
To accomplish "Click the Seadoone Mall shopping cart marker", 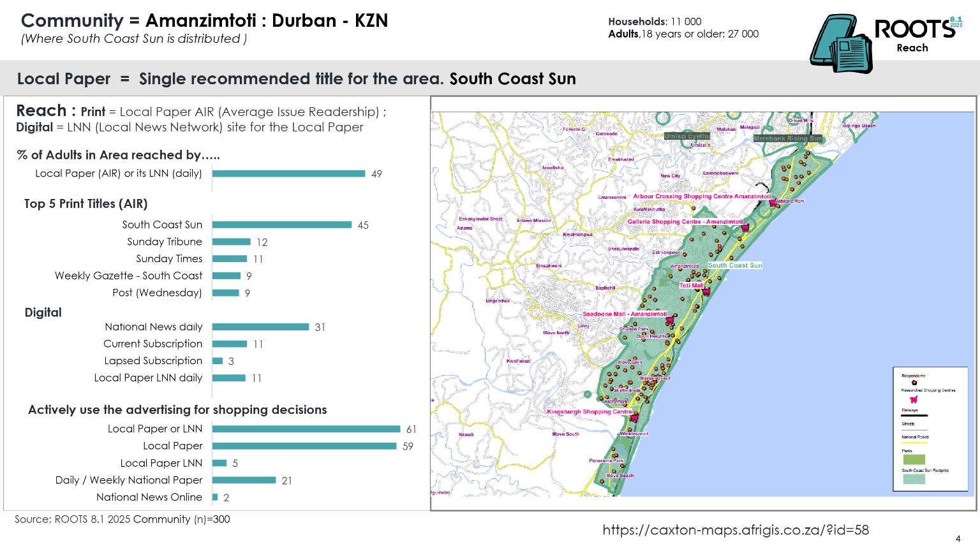I will point(670,321).
